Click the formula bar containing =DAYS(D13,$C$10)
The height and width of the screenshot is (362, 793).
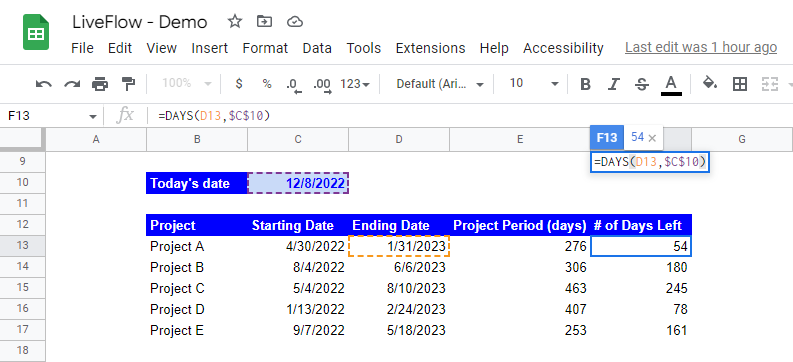click(470, 116)
